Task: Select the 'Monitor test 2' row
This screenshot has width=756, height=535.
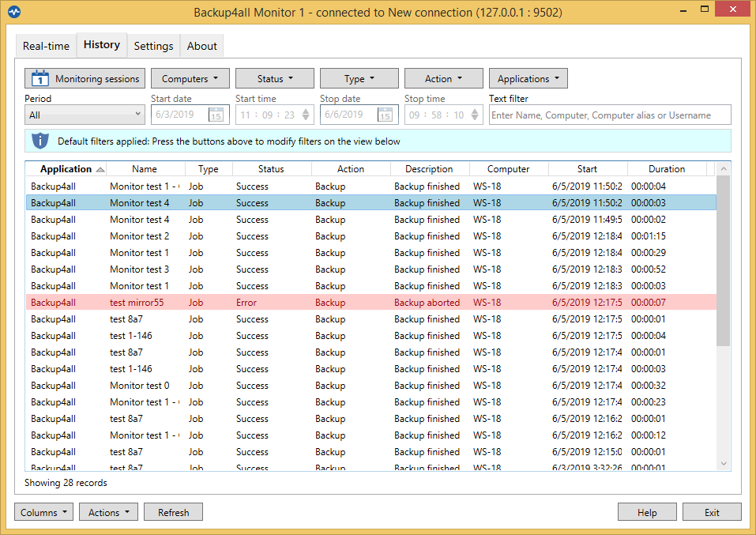Action: 371,236
